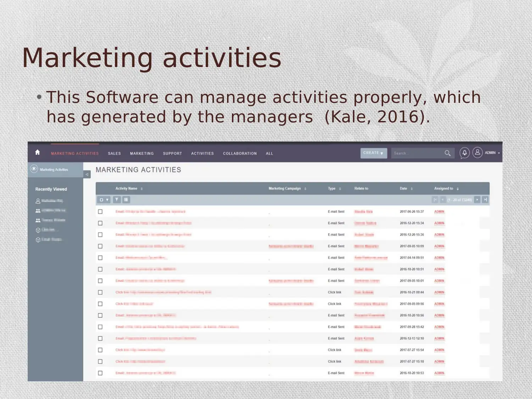532x399 pixels.
Task: Click the first group icon under Recently Viewed
Action: 38,211
